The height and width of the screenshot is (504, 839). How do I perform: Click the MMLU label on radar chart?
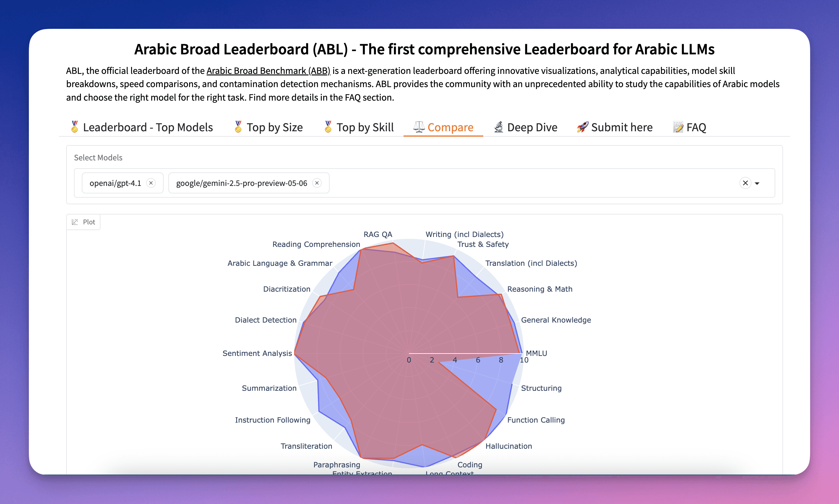(536, 353)
